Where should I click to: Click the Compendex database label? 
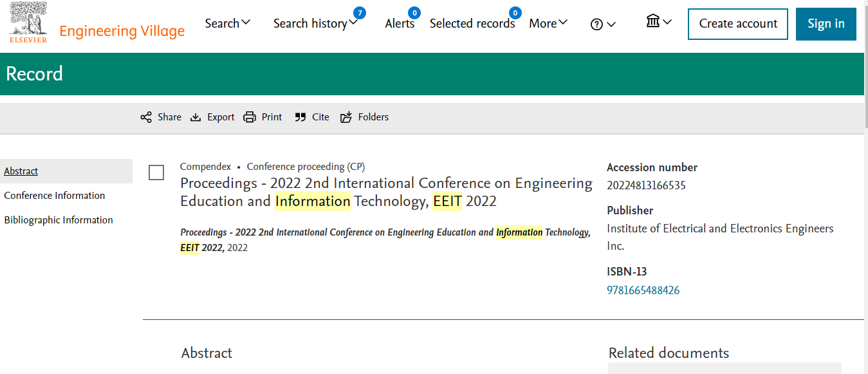pos(205,167)
